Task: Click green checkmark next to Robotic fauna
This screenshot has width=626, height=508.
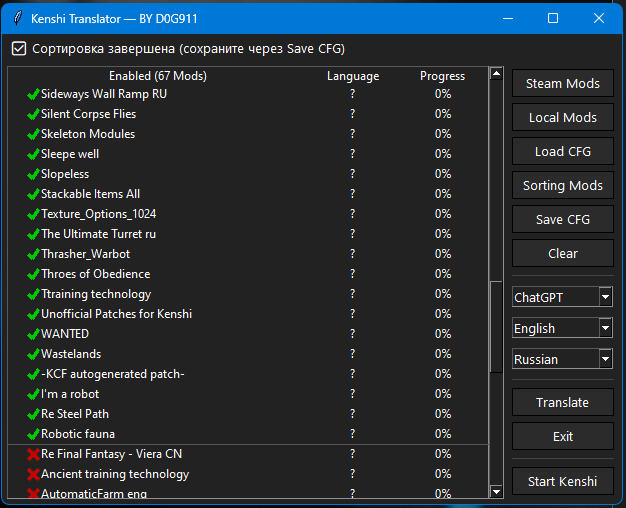Action: coord(33,434)
